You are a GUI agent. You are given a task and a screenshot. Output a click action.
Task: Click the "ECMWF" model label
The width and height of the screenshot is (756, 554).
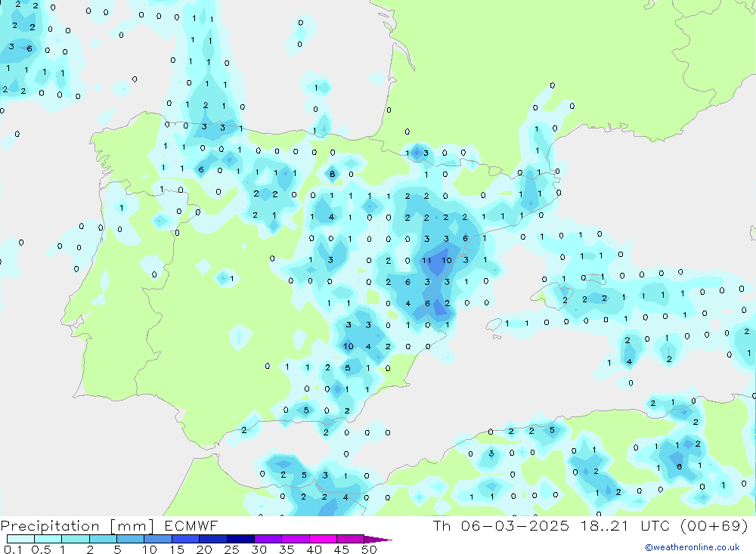pos(191,525)
